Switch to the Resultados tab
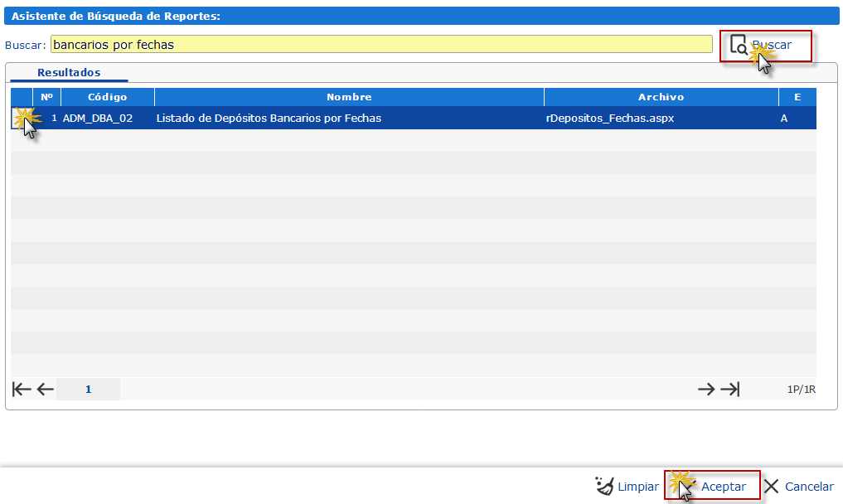The height and width of the screenshot is (504, 843). pos(69,72)
